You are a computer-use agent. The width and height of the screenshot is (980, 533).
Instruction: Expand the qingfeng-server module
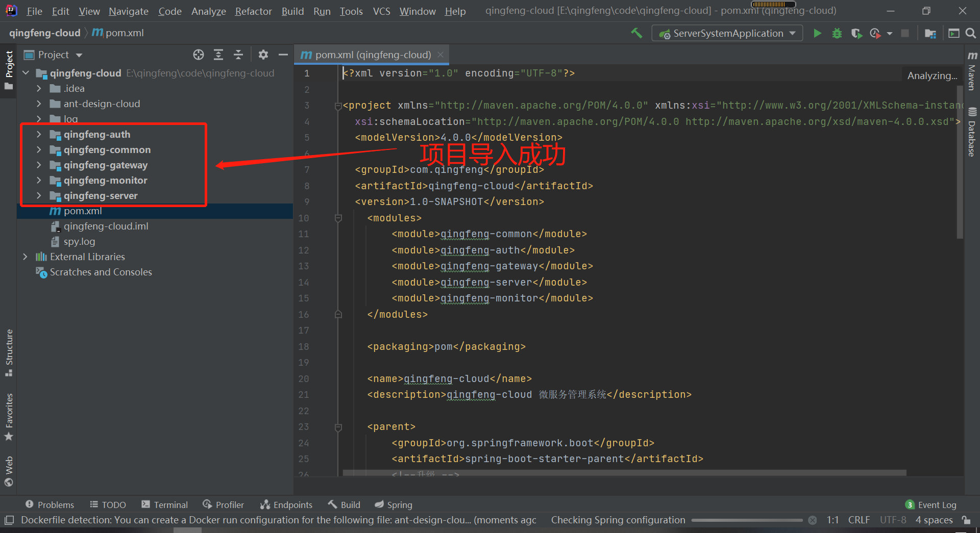[x=39, y=195]
